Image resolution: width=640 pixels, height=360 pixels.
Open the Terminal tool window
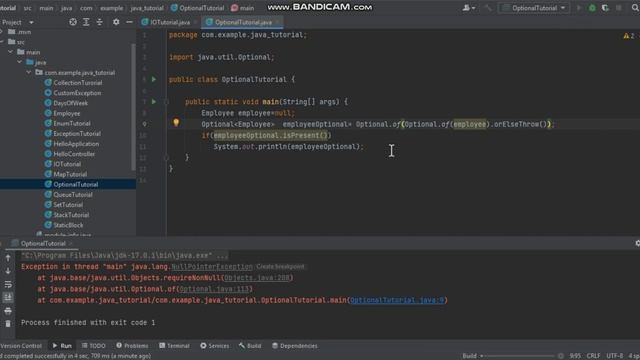tap(174, 346)
